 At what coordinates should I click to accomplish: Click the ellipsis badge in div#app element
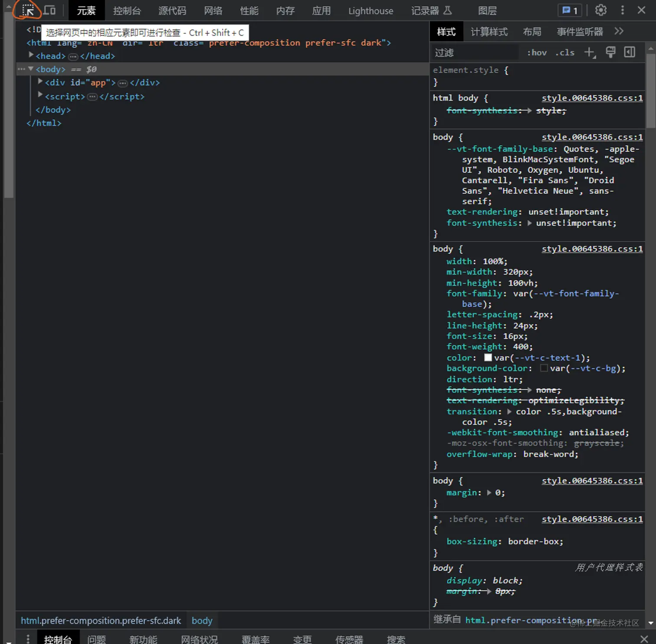[123, 83]
